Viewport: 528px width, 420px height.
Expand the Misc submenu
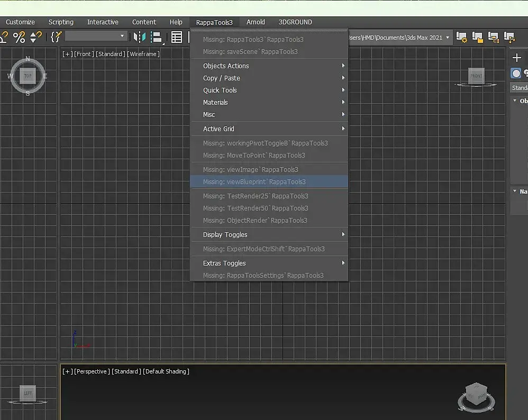269,114
